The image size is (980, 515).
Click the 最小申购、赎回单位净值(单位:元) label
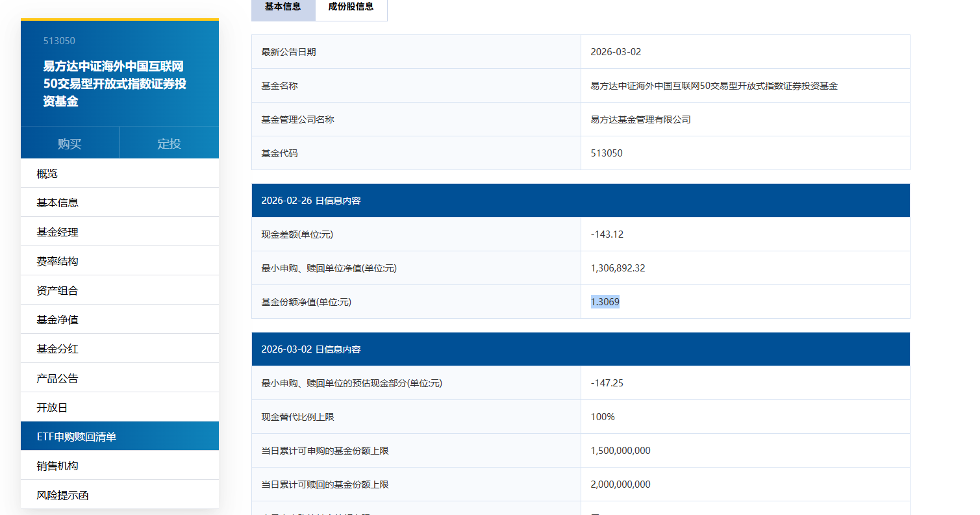(x=329, y=268)
